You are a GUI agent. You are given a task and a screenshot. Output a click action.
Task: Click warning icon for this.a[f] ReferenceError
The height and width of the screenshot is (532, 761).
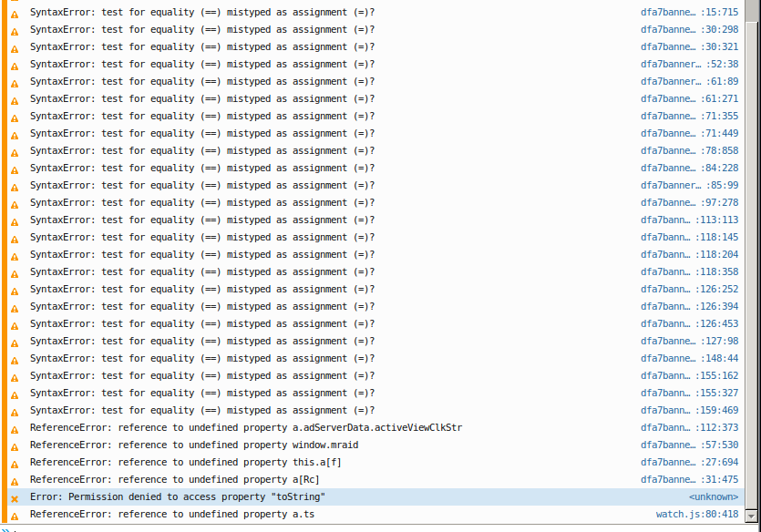(x=15, y=464)
